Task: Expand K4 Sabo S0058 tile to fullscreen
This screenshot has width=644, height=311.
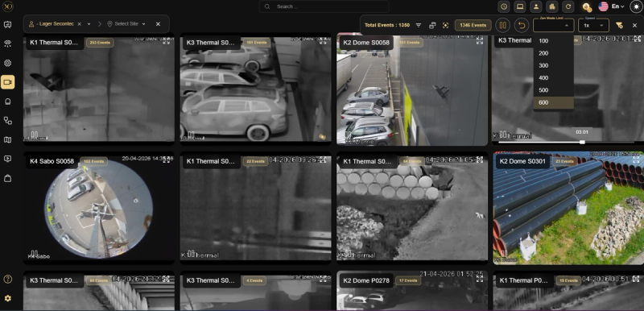Action: pos(167,160)
